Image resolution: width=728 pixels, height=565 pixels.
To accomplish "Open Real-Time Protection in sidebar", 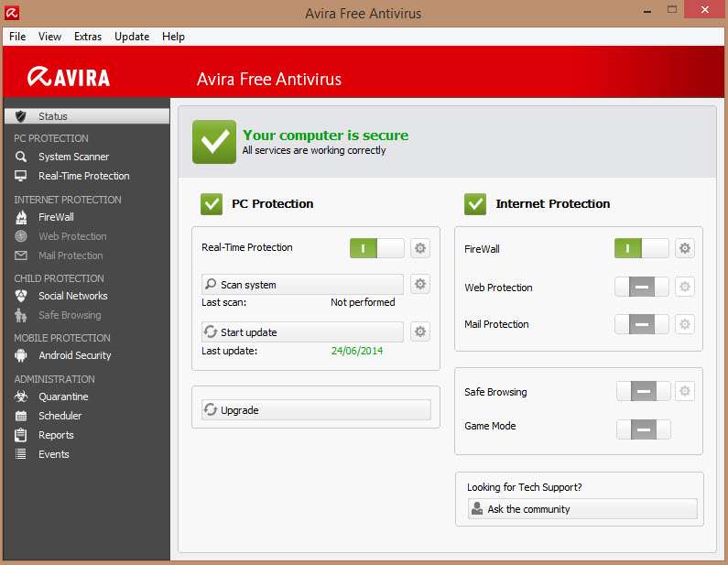I will click(83, 176).
